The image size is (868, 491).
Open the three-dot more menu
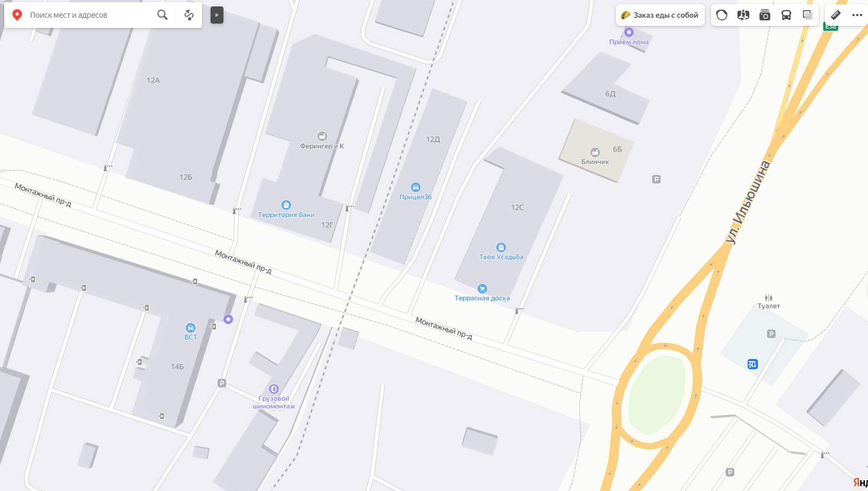coord(857,15)
